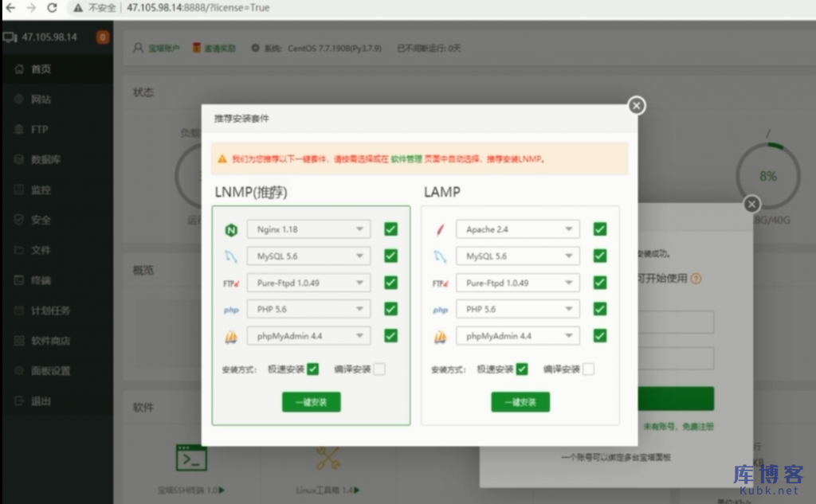Click the orange help question mark icon
The width and height of the screenshot is (816, 504).
[x=696, y=279]
